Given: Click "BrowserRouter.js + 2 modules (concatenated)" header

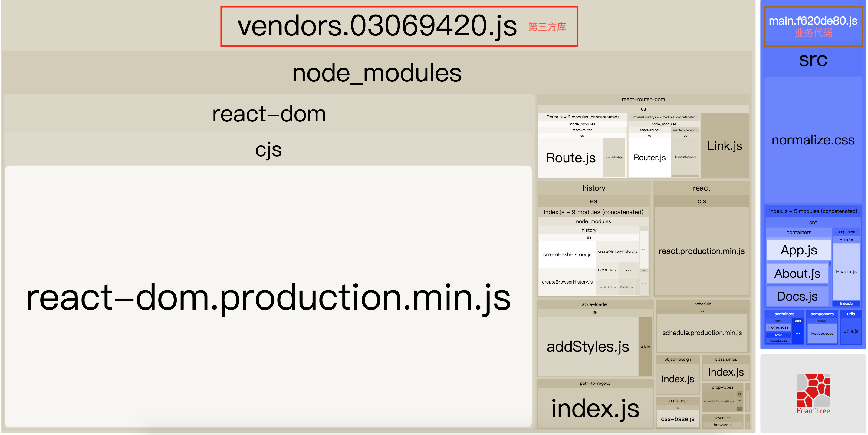Looking at the screenshot, I should point(664,117).
